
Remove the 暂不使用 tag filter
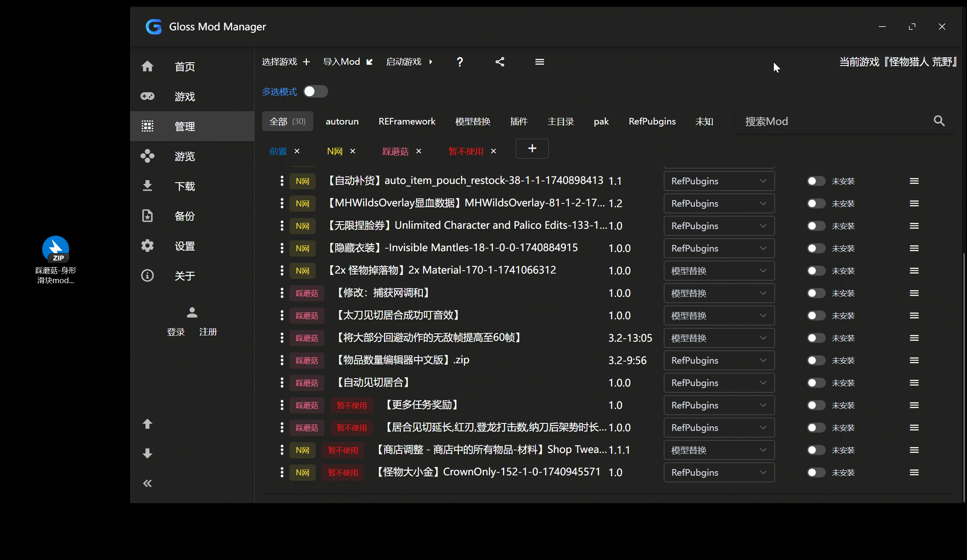point(493,151)
